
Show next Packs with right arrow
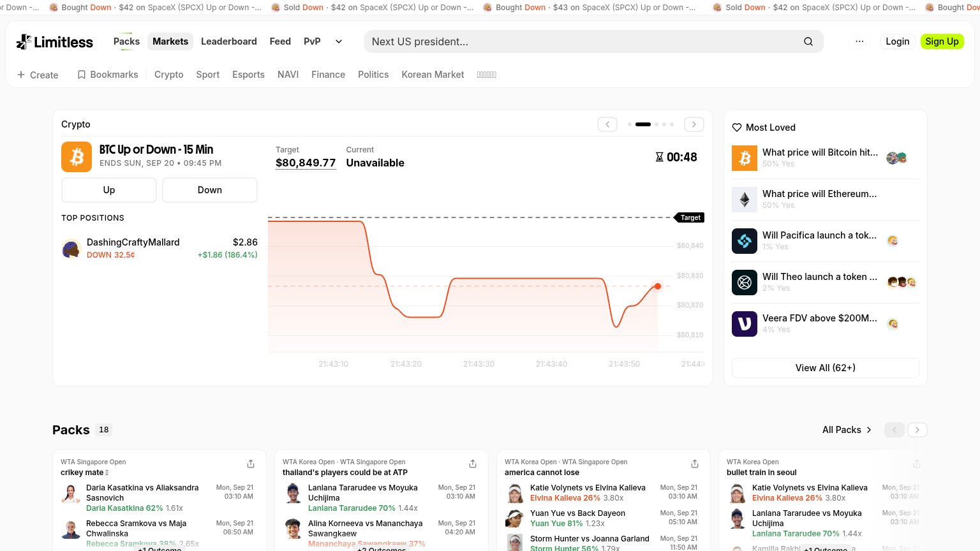coord(917,430)
